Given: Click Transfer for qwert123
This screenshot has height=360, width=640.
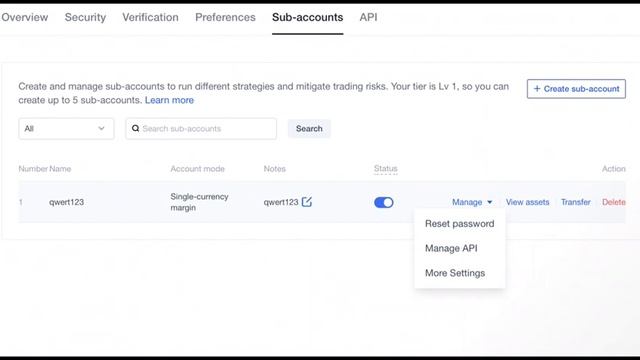Looking at the screenshot, I should pos(576,202).
